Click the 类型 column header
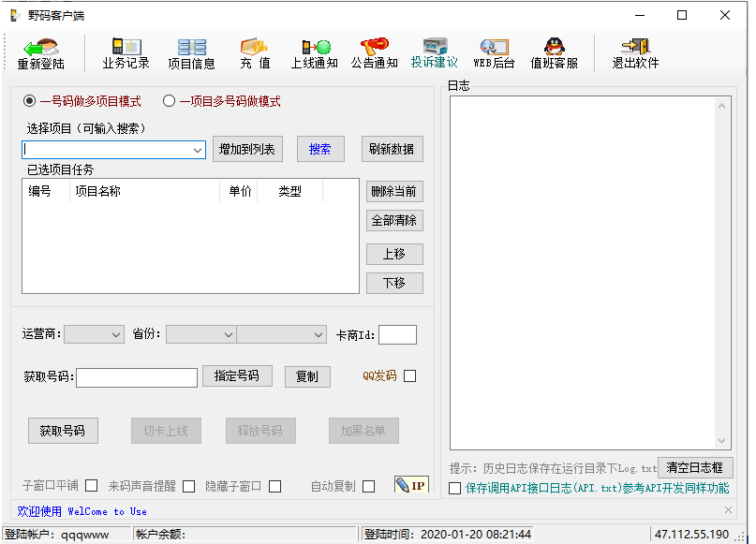 point(289,191)
